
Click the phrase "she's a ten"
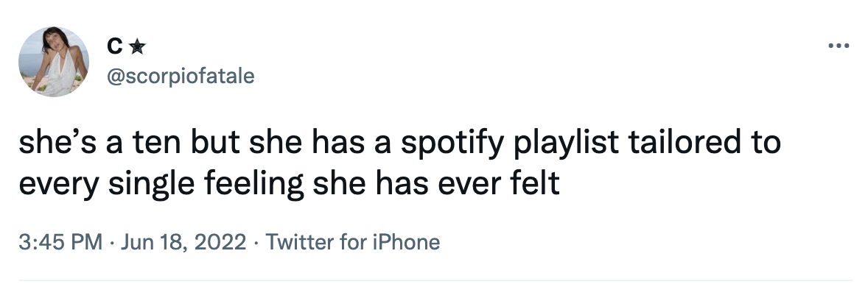(x=100, y=143)
